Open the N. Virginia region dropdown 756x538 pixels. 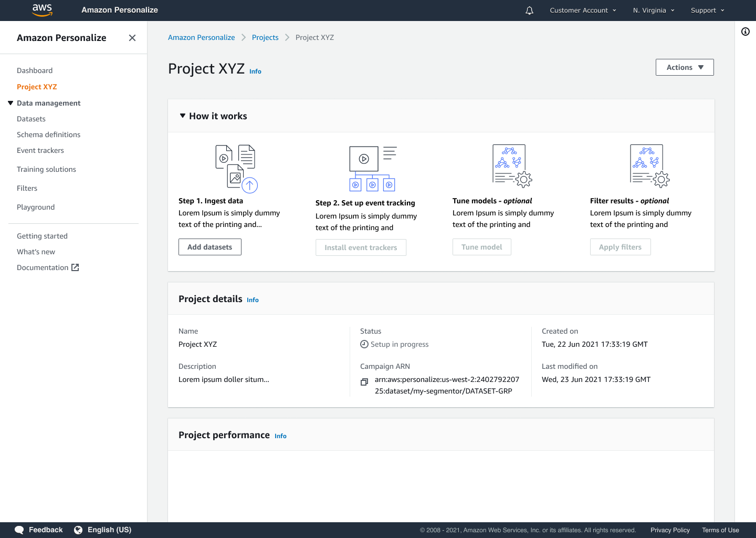(x=654, y=11)
